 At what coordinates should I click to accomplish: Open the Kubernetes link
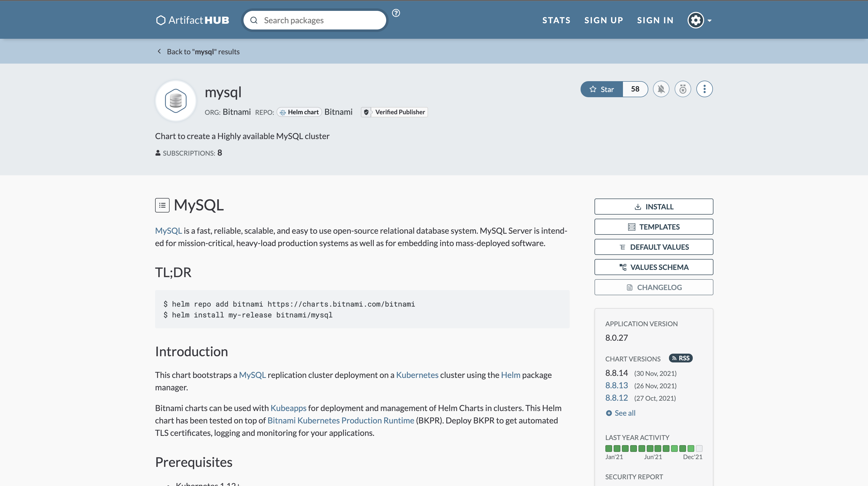(x=417, y=375)
